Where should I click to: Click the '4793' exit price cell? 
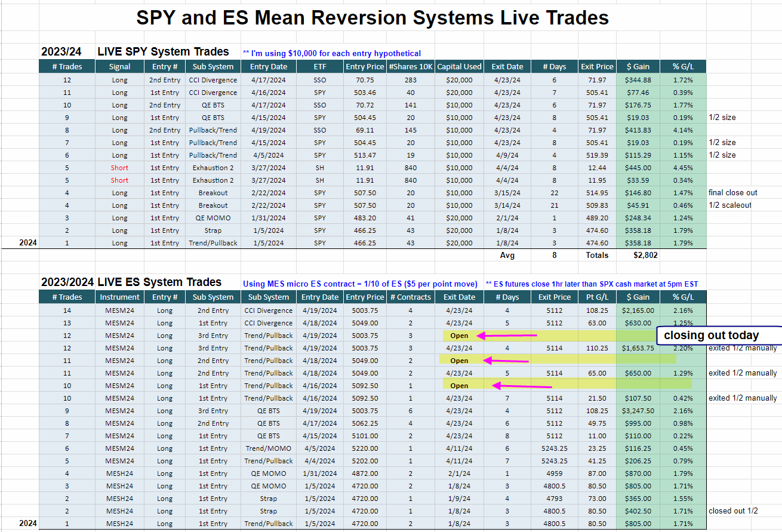click(553, 499)
